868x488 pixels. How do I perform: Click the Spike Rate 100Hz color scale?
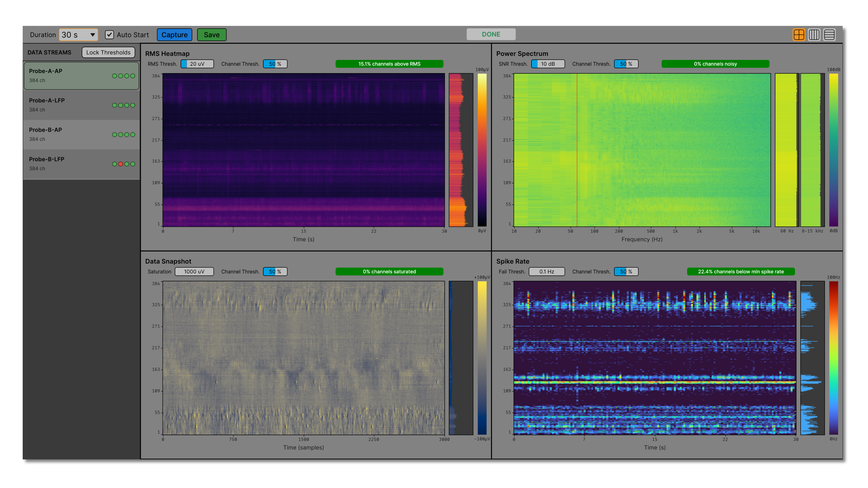(833, 358)
